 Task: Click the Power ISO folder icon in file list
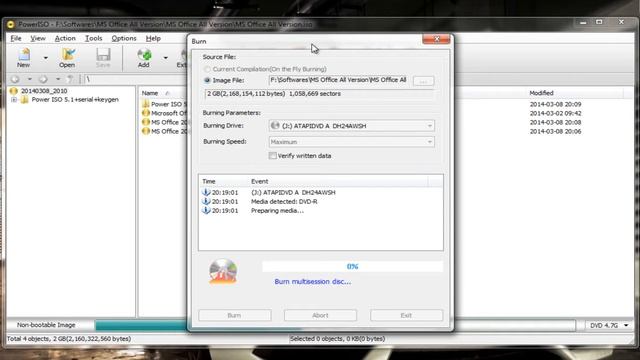(x=146, y=104)
